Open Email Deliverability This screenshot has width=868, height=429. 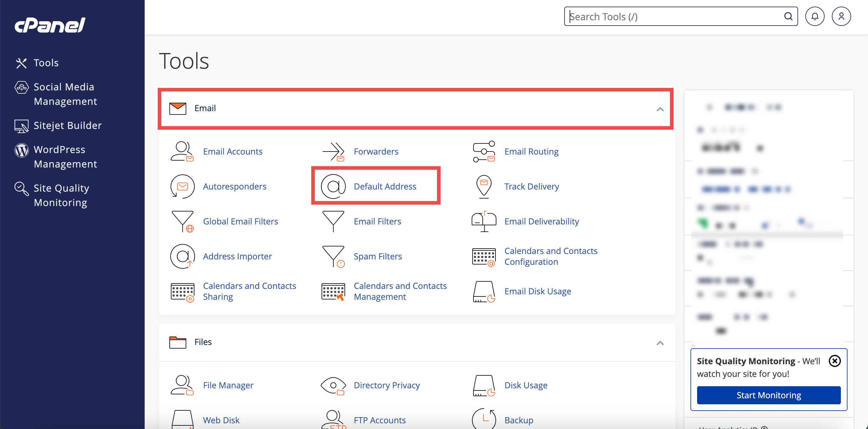pyautogui.click(x=542, y=221)
